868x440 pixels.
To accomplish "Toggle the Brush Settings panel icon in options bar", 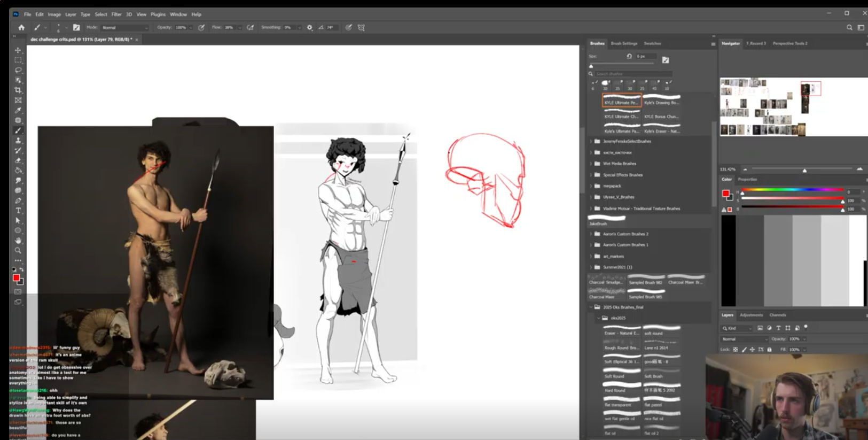I will 76,27.
